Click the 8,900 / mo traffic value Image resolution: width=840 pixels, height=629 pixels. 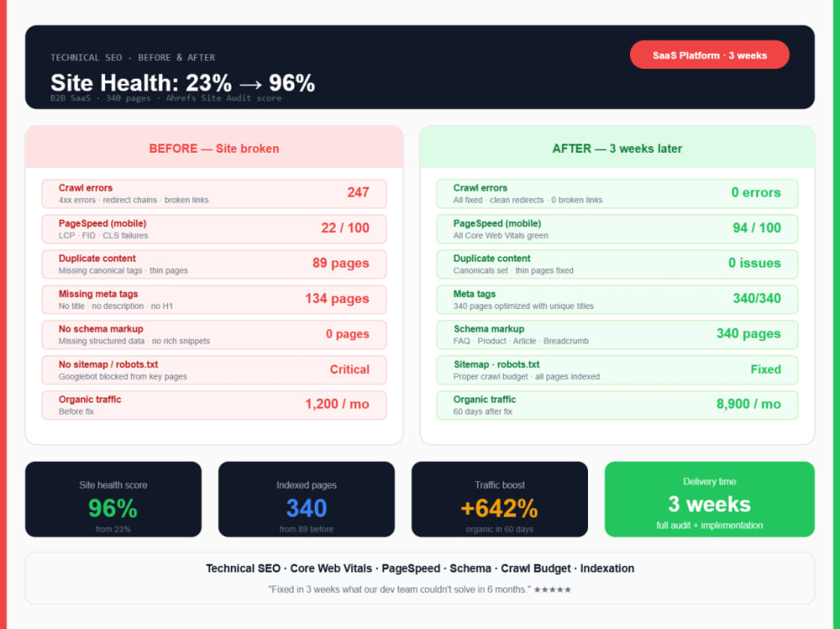tap(748, 404)
